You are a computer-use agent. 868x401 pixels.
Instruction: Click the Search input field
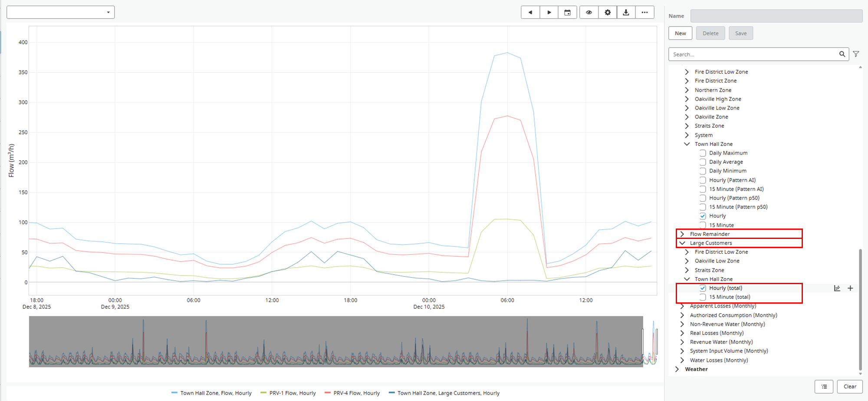point(754,54)
